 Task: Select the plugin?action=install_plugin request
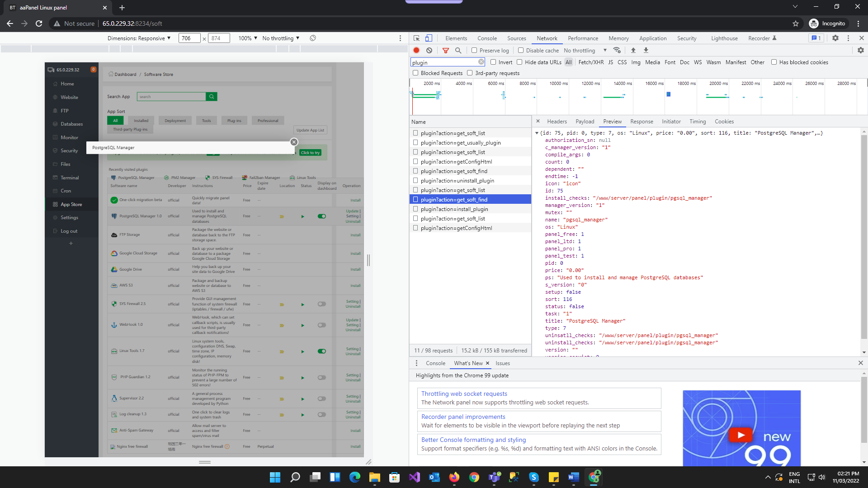[454, 209]
